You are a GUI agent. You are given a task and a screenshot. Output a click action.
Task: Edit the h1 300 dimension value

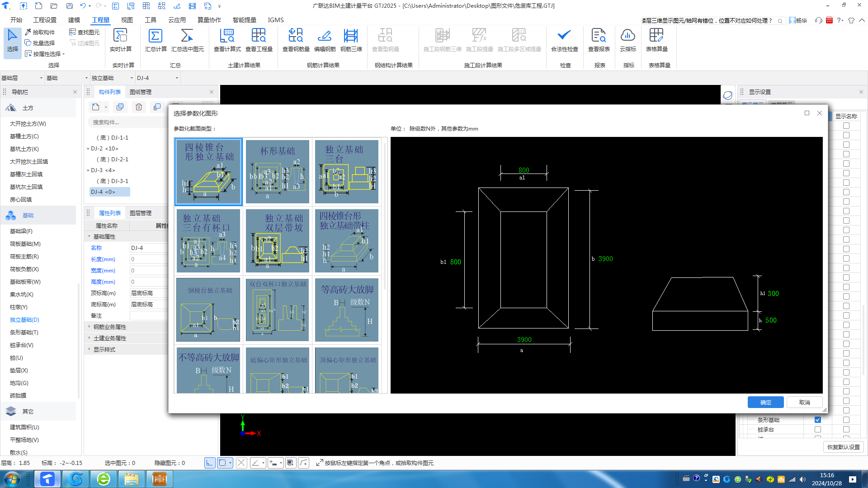point(773,294)
